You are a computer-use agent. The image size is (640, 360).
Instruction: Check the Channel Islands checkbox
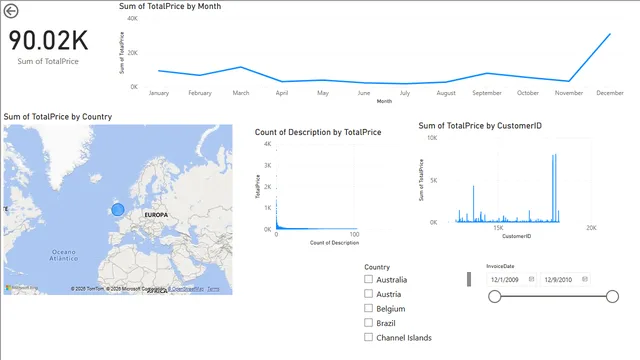tap(369, 337)
